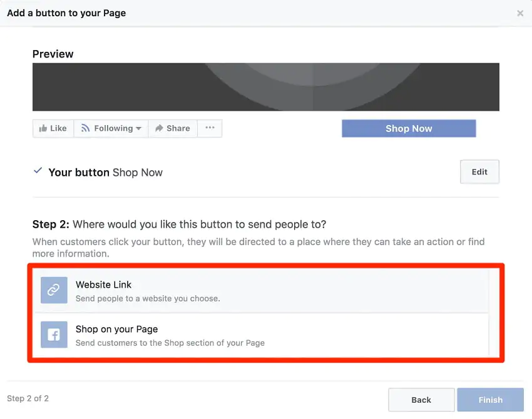Go Back to the previous step
Image resolution: width=532 pixels, height=419 pixels.
(421, 400)
